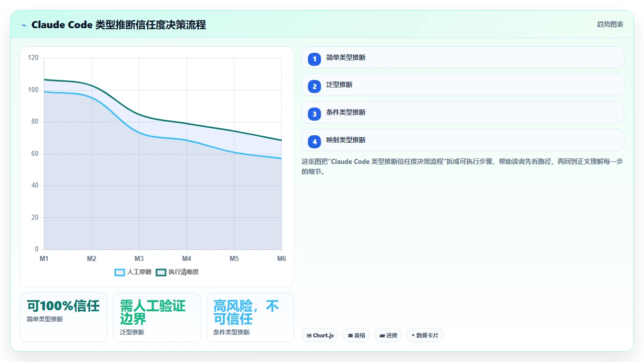The width and height of the screenshot is (644, 362).
Task: Open the 泛型推断 step row
Action: [462, 84]
